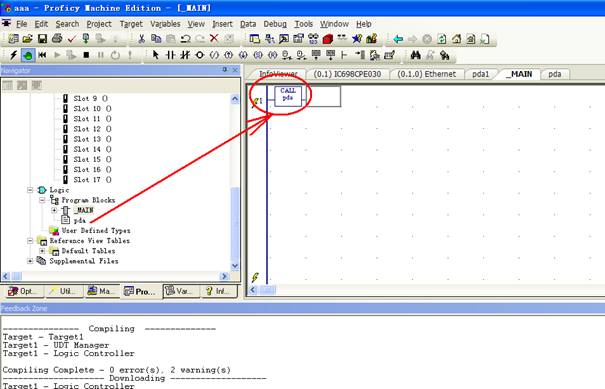Select the arrow pointer selection tool

[x=155, y=55]
